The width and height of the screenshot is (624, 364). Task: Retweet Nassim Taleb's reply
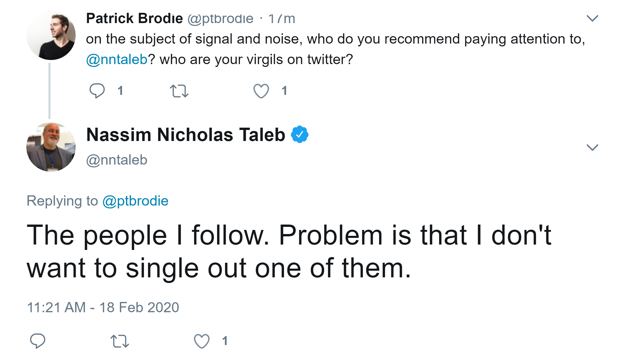[119, 341]
